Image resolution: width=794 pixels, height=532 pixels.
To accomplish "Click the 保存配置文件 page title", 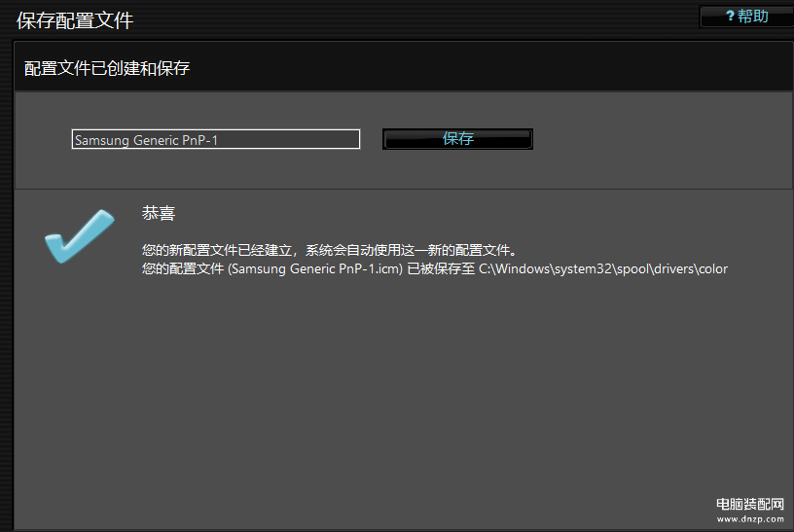I will tap(75, 20).
